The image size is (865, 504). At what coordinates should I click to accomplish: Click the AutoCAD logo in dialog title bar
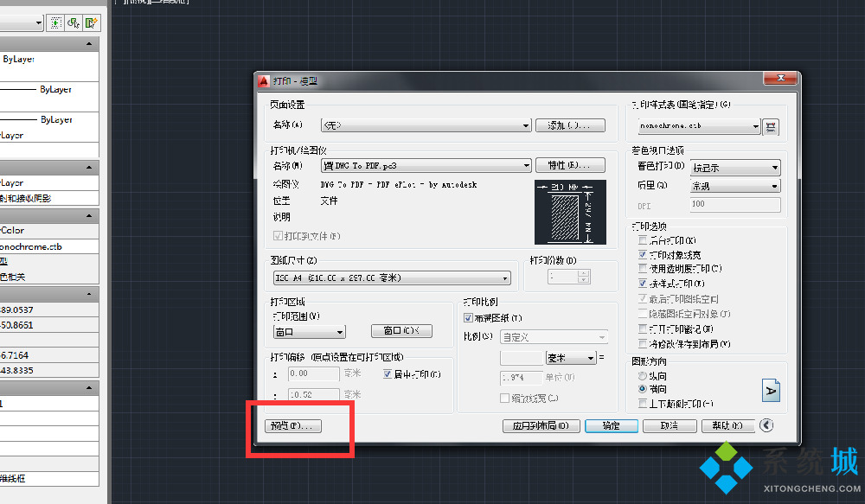pyautogui.click(x=265, y=80)
